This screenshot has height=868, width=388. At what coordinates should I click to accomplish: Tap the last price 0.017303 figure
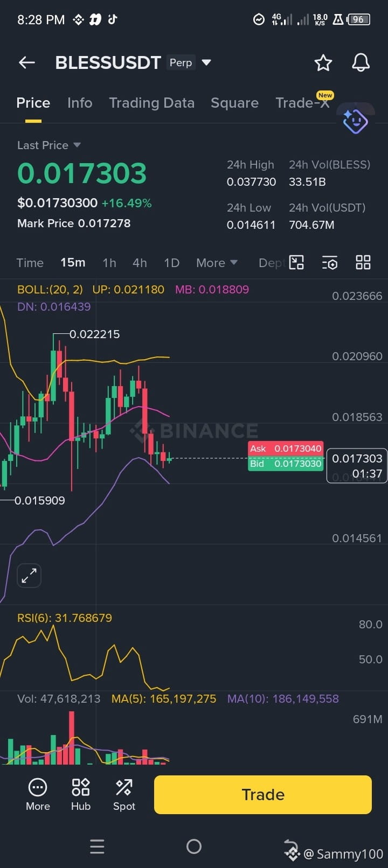(82, 173)
